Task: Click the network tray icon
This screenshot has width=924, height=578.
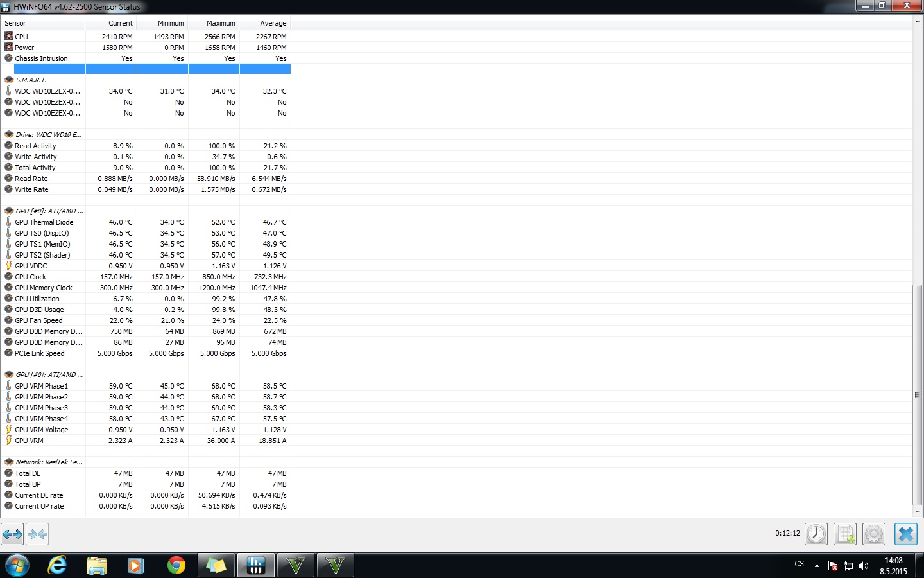Action: pyautogui.click(x=848, y=566)
